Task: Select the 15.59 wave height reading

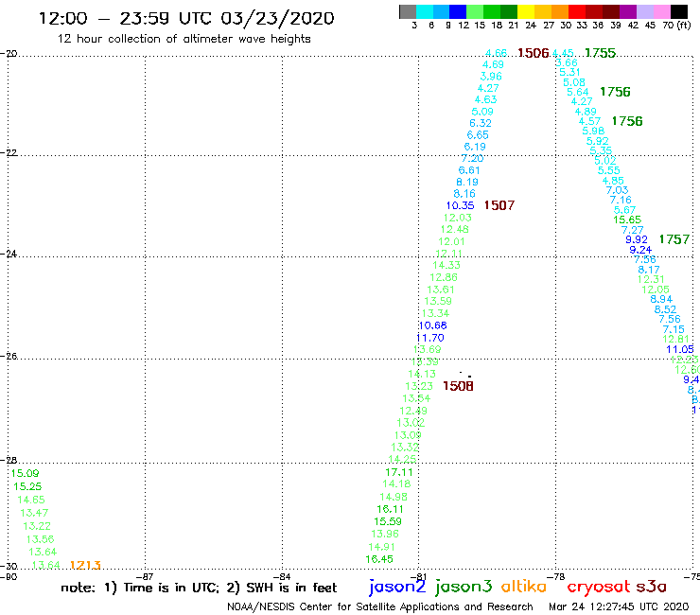Action: click(388, 521)
